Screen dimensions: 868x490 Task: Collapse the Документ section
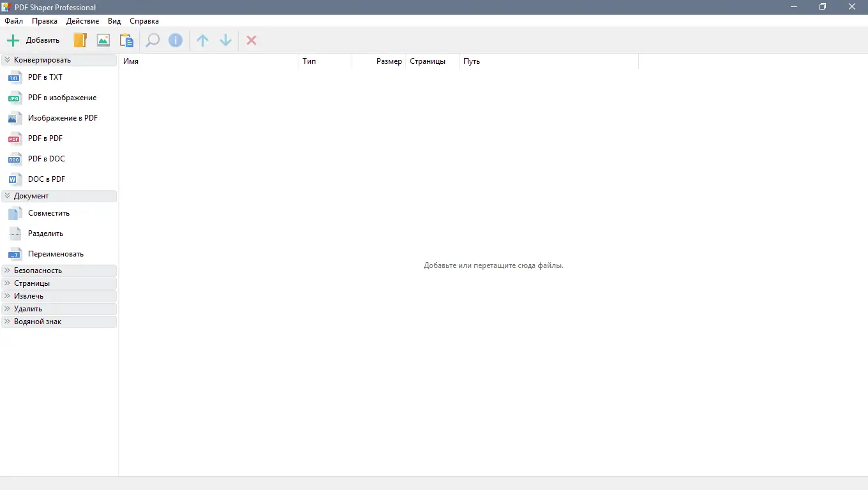pyautogui.click(x=59, y=196)
